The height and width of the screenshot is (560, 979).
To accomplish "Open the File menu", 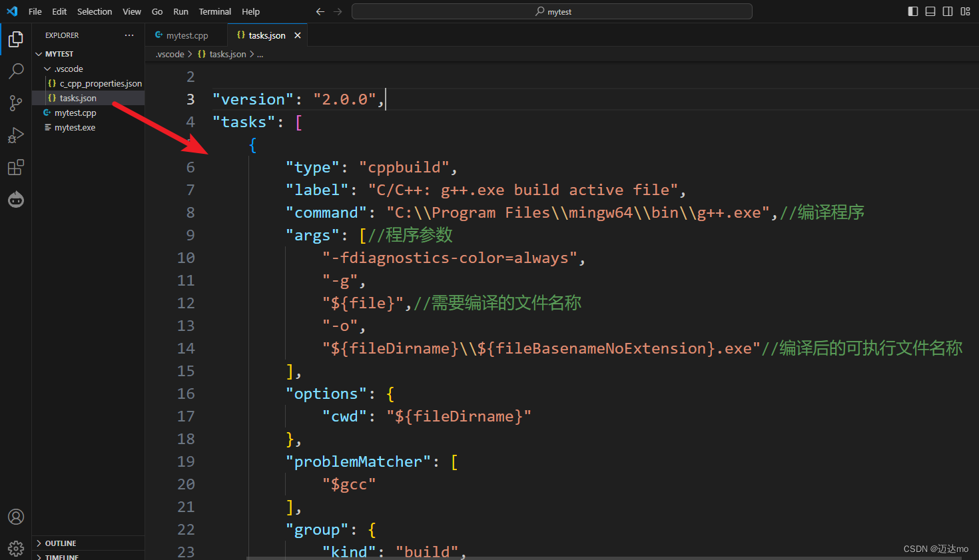I will coord(35,11).
